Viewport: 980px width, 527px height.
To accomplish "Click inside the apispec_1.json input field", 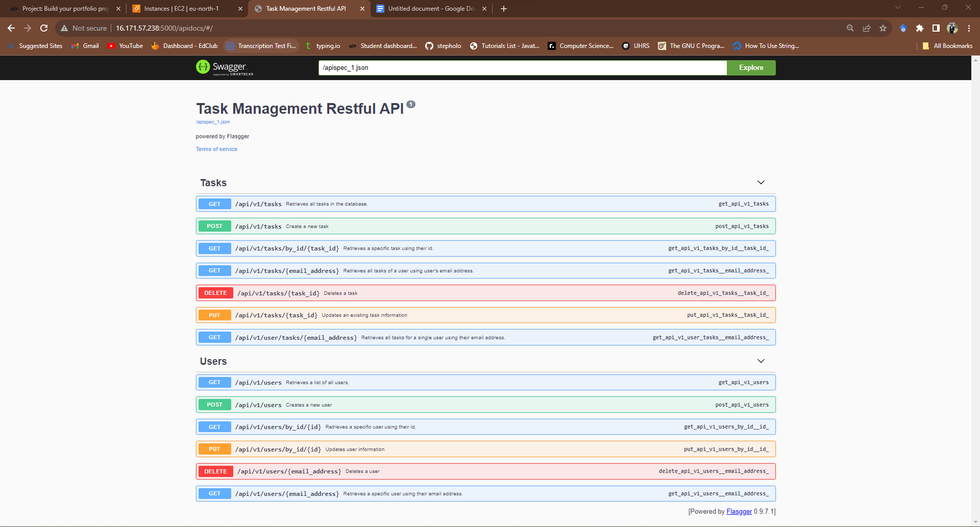I will pyautogui.click(x=521, y=67).
